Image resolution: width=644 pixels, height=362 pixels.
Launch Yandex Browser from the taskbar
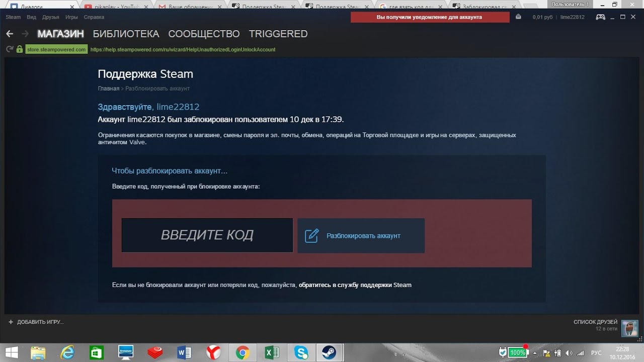tap(213, 352)
